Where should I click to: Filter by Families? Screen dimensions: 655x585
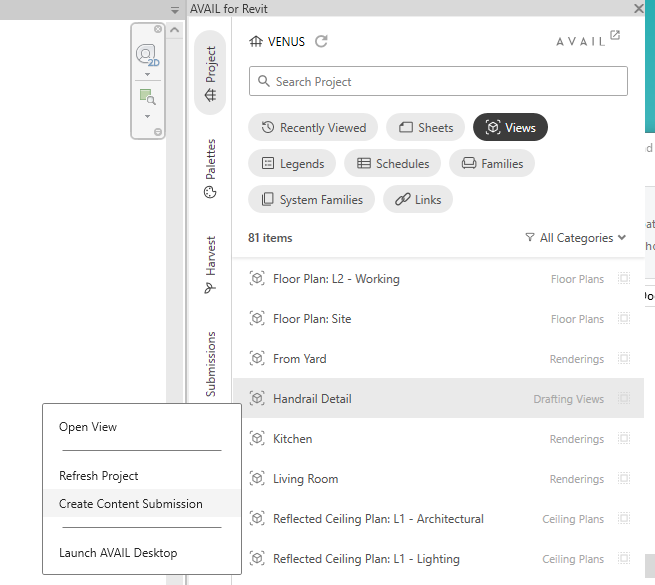click(492, 163)
